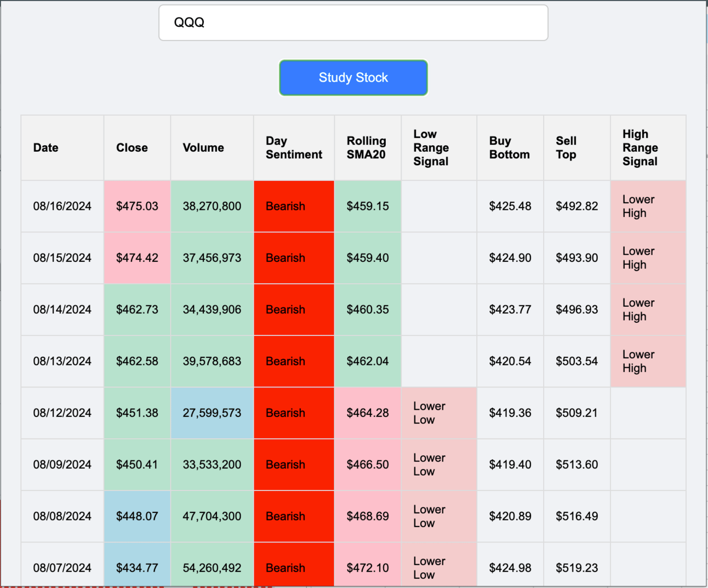The image size is (708, 588).
Task: Select the $462.73 close price cell
Action: pos(138,310)
